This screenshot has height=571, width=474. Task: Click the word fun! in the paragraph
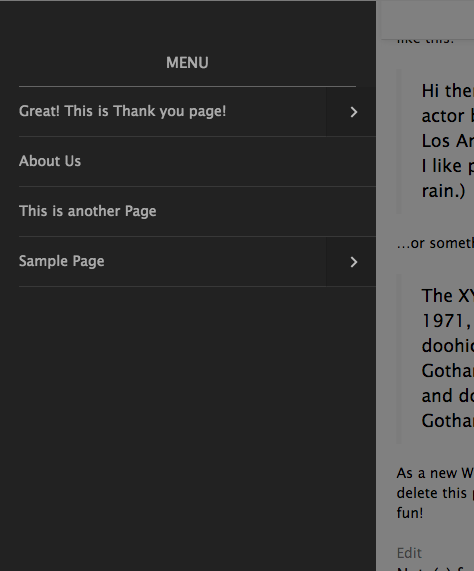(x=410, y=513)
